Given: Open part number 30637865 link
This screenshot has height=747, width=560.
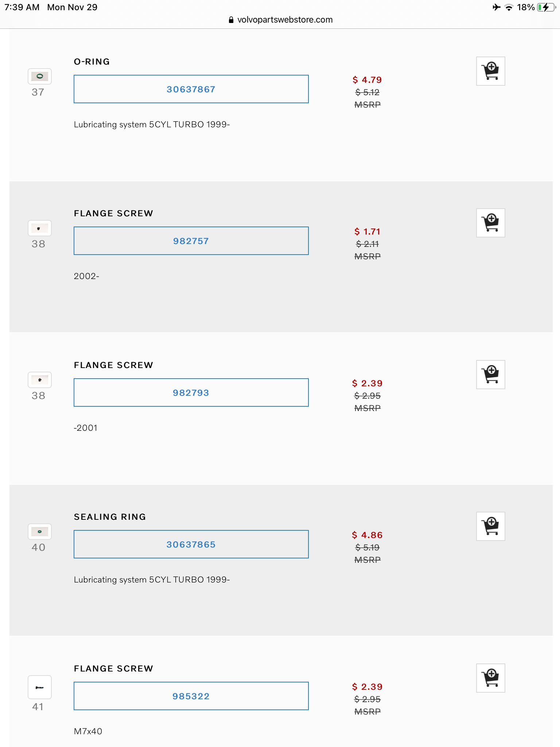Looking at the screenshot, I should [191, 545].
